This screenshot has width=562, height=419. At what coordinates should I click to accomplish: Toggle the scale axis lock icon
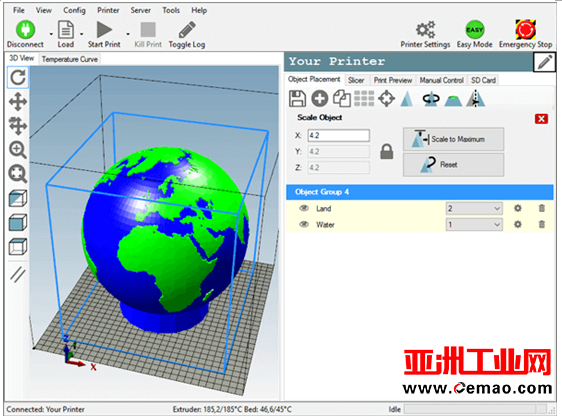(386, 152)
